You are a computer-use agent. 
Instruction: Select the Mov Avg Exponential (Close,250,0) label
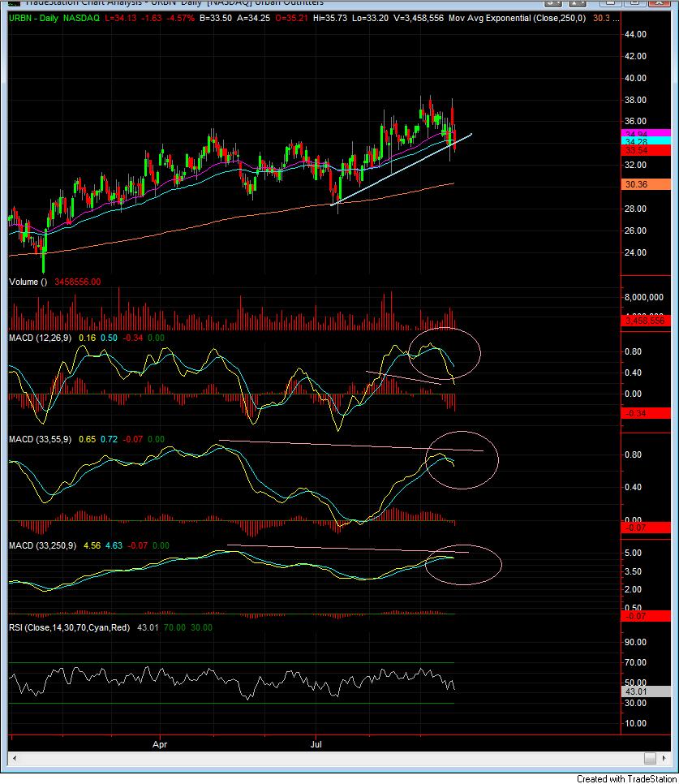[x=517, y=18]
